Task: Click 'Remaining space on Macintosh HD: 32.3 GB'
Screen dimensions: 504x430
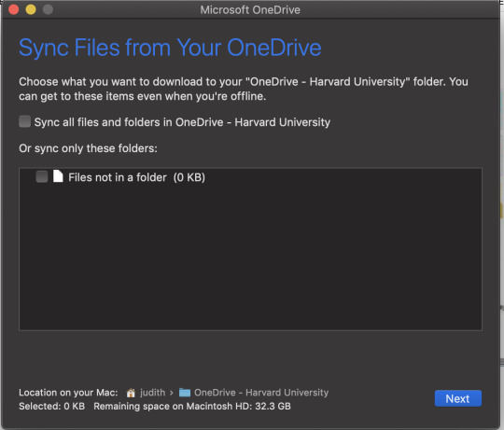Action: [x=192, y=407]
